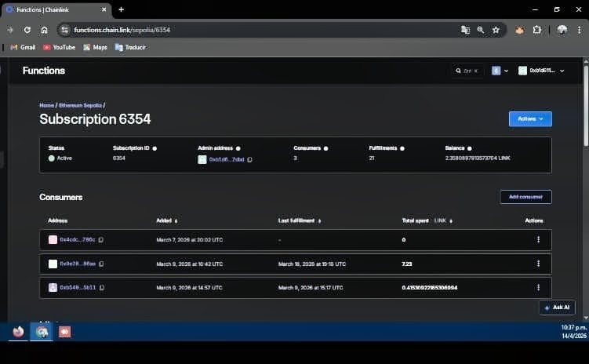Select the balance value ending in LINK
The height and width of the screenshot is (364, 589).
coord(478,158)
